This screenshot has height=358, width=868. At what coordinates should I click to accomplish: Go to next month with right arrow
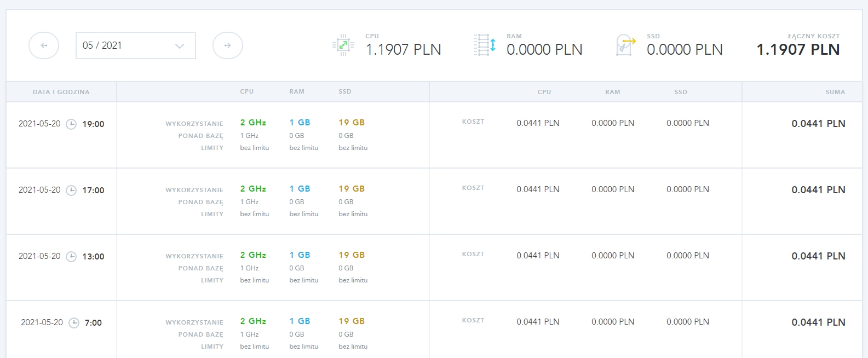[x=228, y=45]
